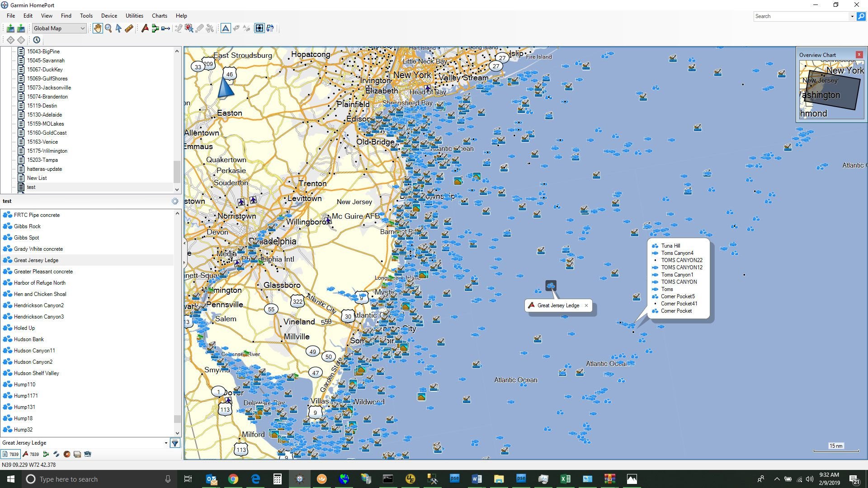868x488 pixels.
Task: Select the Hand pan tool
Action: click(x=98, y=28)
